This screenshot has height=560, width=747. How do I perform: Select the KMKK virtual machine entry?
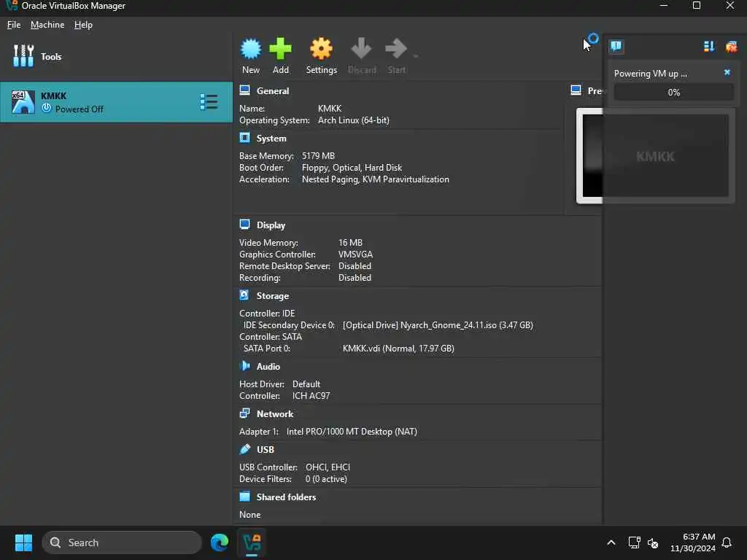coord(116,102)
